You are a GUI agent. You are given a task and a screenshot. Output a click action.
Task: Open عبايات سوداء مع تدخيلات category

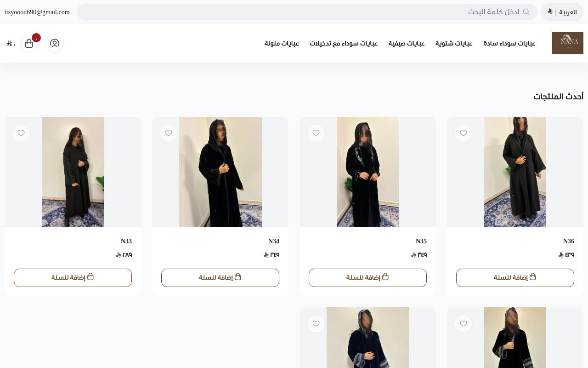pos(344,44)
